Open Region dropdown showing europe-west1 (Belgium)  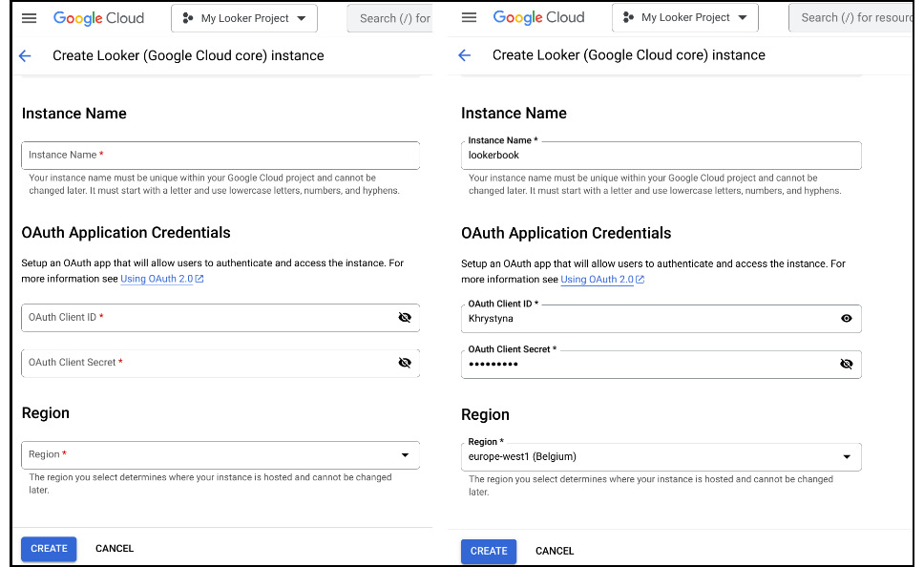[x=661, y=457]
